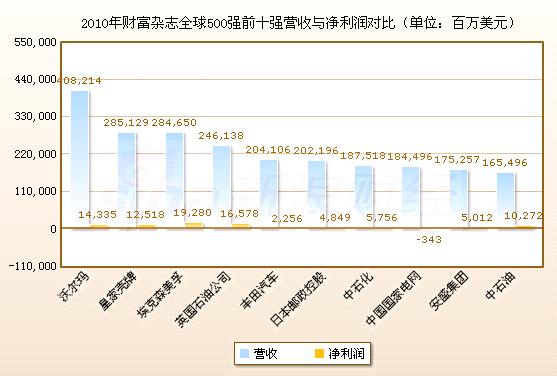Click the -343 net profit label
The width and height of the screenshot is (557, 376).
(x=429, y=240)
